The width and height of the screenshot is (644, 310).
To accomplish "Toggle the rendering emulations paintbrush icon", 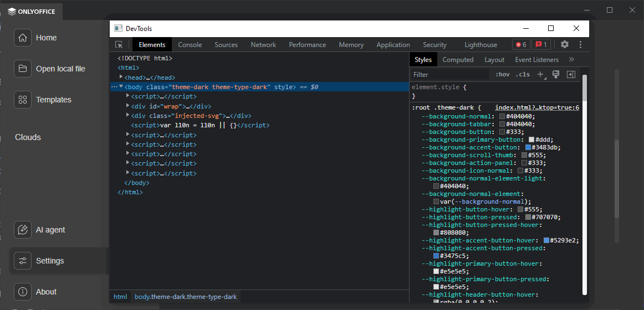I will [x=556, y=74].
